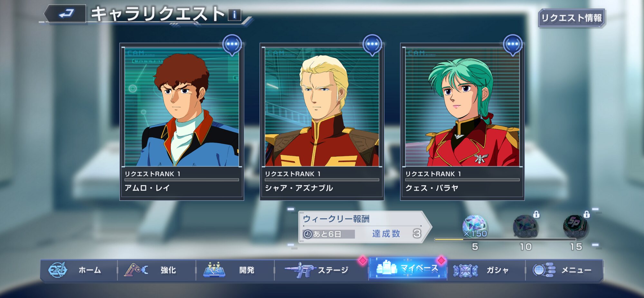Select the マイベース tab

point(408,268)
